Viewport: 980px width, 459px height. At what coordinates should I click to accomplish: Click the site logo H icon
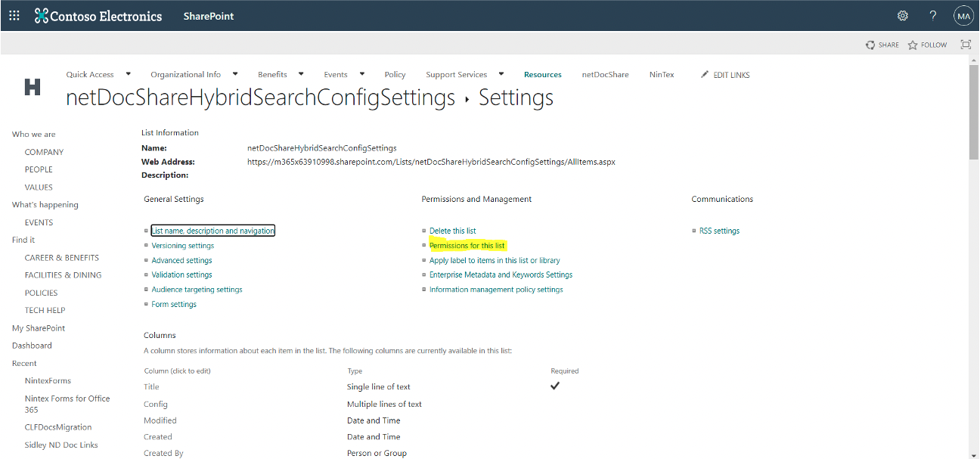[33, 87]
